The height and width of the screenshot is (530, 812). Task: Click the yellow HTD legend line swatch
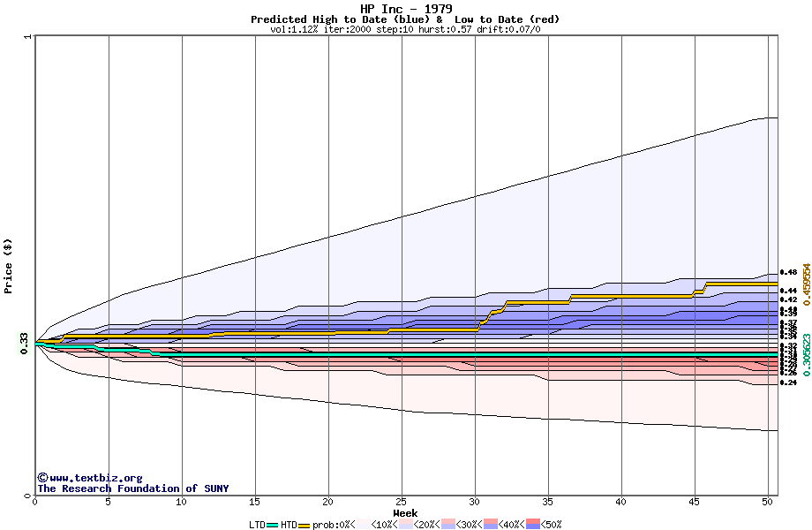[304, 526]
